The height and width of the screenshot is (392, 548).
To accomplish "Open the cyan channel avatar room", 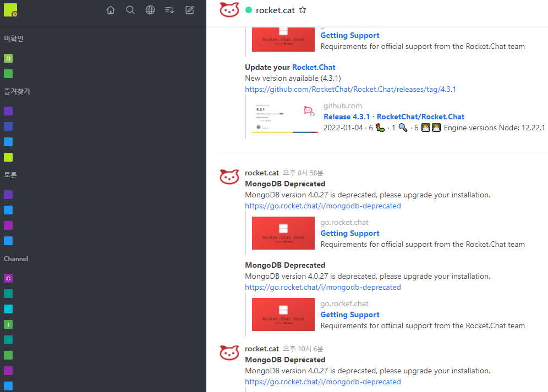I will tap(8, 309).
